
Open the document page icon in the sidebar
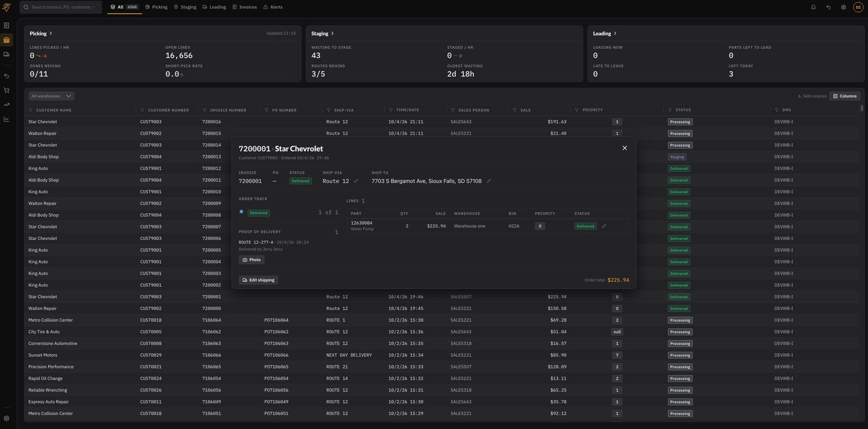7,25
